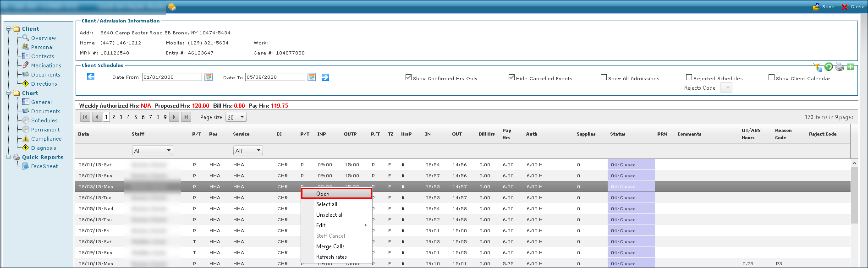This screenshot has width=868, height=268.
Task: Click the green plus add schedule icon
Action: pyautogui.click(x=851, y=67)
